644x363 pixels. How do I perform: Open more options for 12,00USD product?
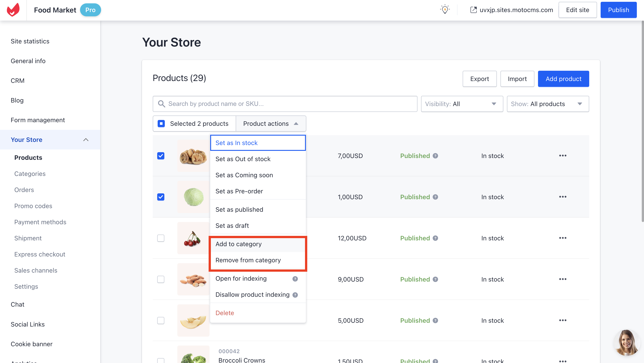(x=563, y=238)
